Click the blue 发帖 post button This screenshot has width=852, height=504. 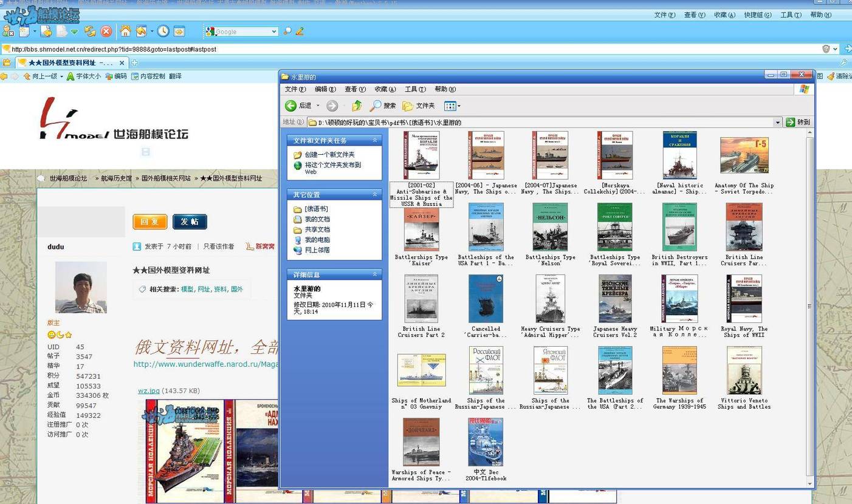pyautogui.click(x=190, y=222)
